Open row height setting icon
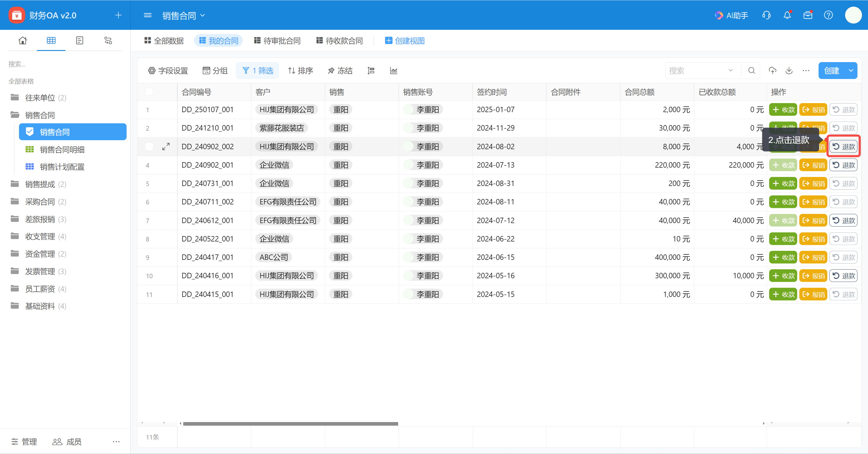 point(371,71)
